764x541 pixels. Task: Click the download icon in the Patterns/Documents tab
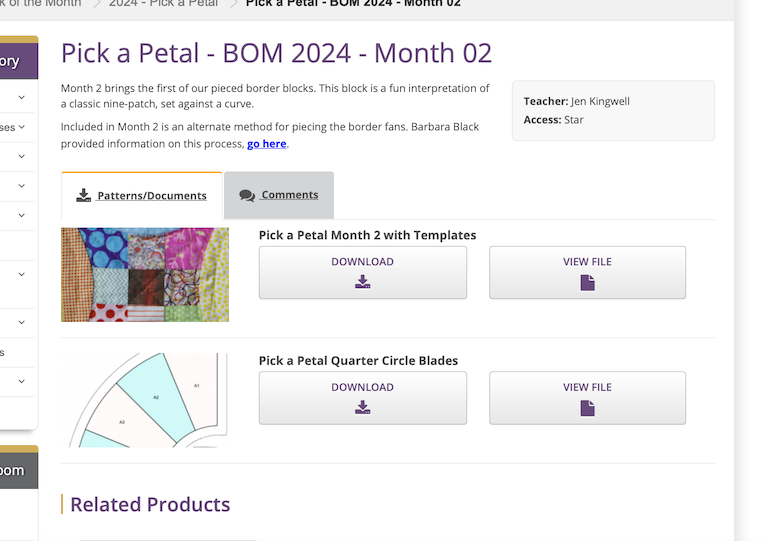point(84,195)
